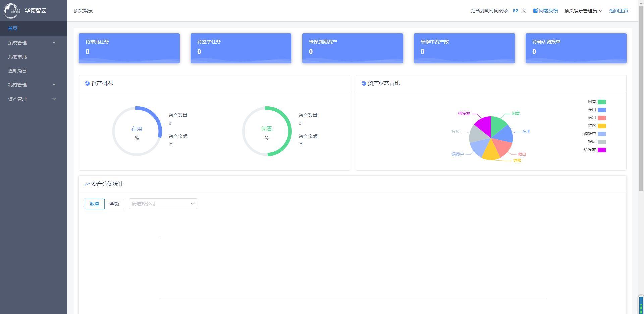Toggle the 待发放 magenta legend swatch
Image resolution: width=644 pixels, height=314 pixels.
pyautogui.click(x=602, y=150)
